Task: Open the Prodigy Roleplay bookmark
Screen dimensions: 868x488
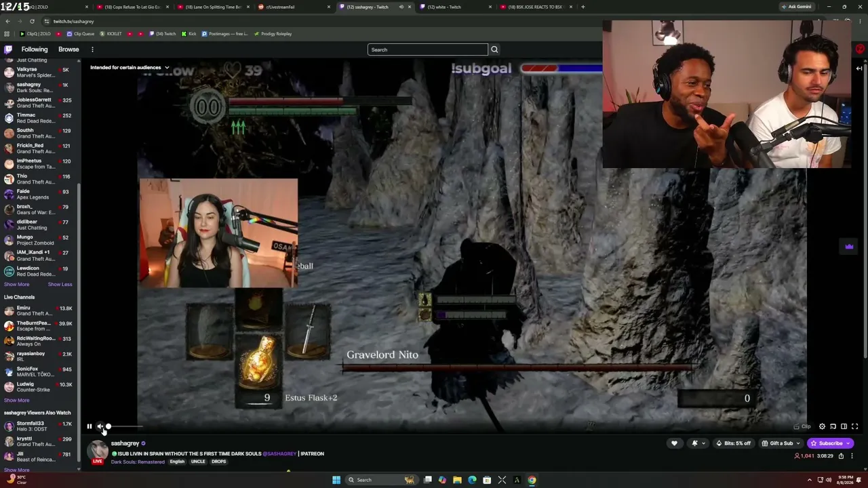Action: 273,34
